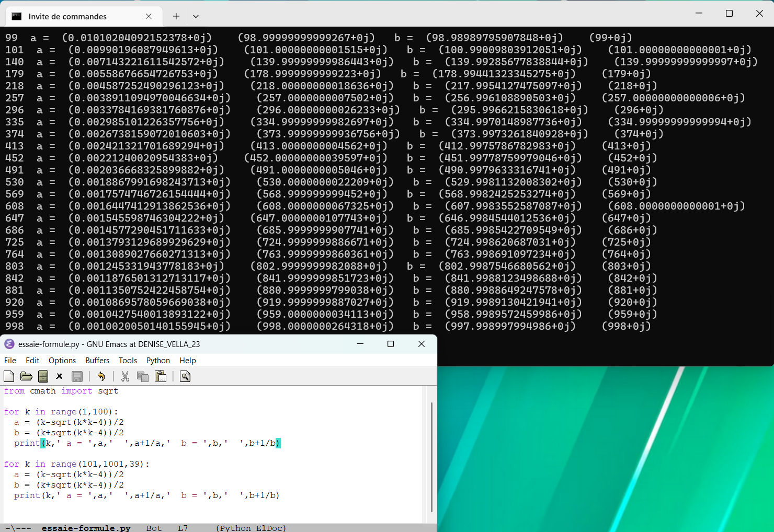
Task: Open the Buffers menu
Action: (x=97, y=361)
